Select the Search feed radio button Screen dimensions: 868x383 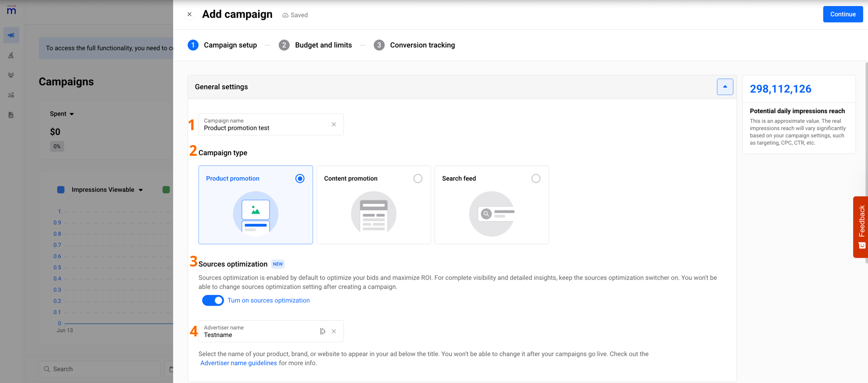point(536,178)
